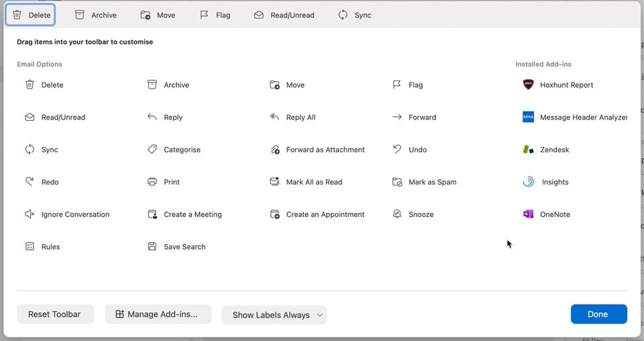The width and height of the screenshot is (644, 341).
Task: Open Manage Add-ins
Action: tap(158, 314)
